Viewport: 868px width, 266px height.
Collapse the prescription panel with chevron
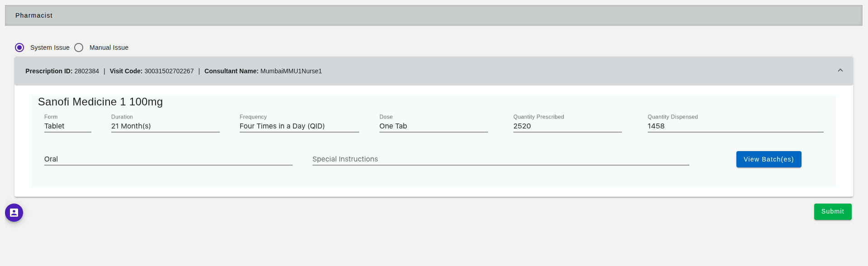[840, 71]
